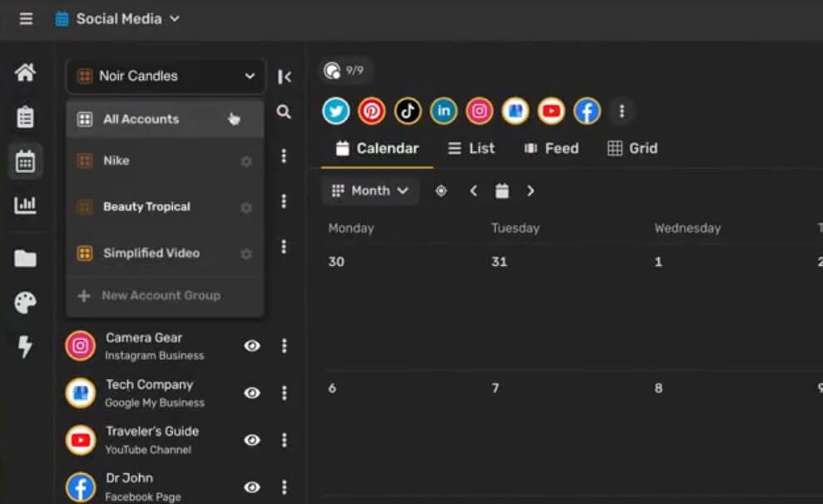This screenshot has width=823, height=504.
Task: Filter by Pinterest account icon
Action: (372, 111)
